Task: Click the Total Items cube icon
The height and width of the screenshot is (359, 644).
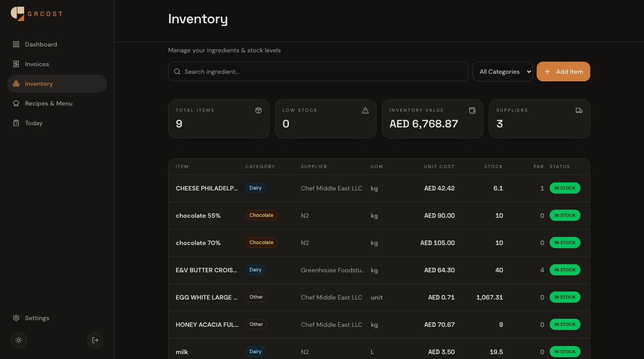Action: tap(258, 110)
